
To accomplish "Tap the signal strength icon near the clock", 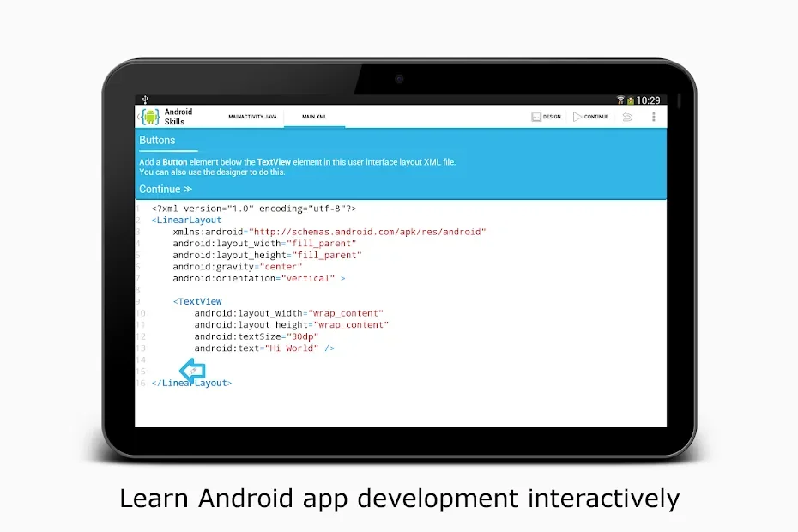I will pos(620,100).
